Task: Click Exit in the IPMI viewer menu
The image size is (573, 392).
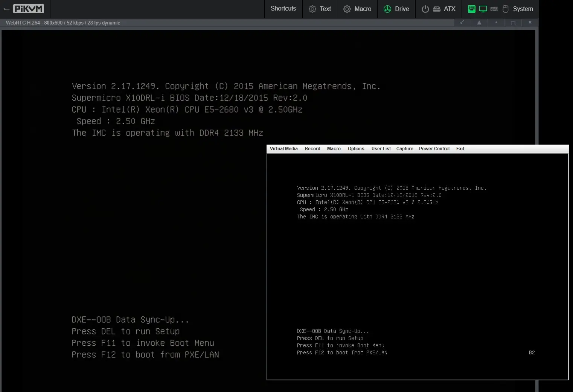Action: coord(460,149)
